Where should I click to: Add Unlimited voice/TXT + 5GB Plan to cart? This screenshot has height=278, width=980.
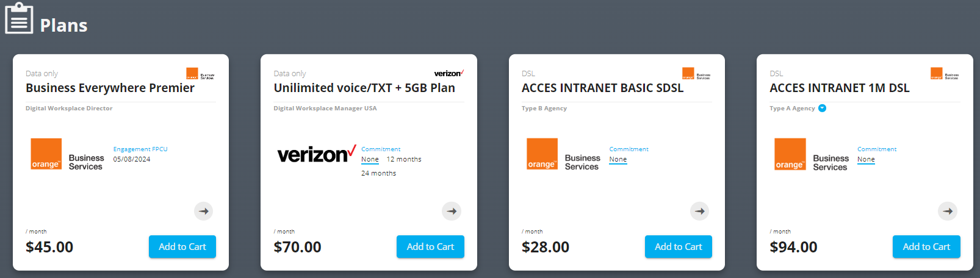coord(430,246)
